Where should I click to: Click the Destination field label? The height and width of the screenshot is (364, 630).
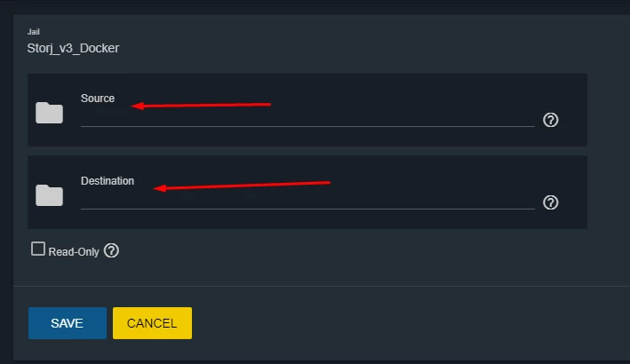click(x=108, y=181)
